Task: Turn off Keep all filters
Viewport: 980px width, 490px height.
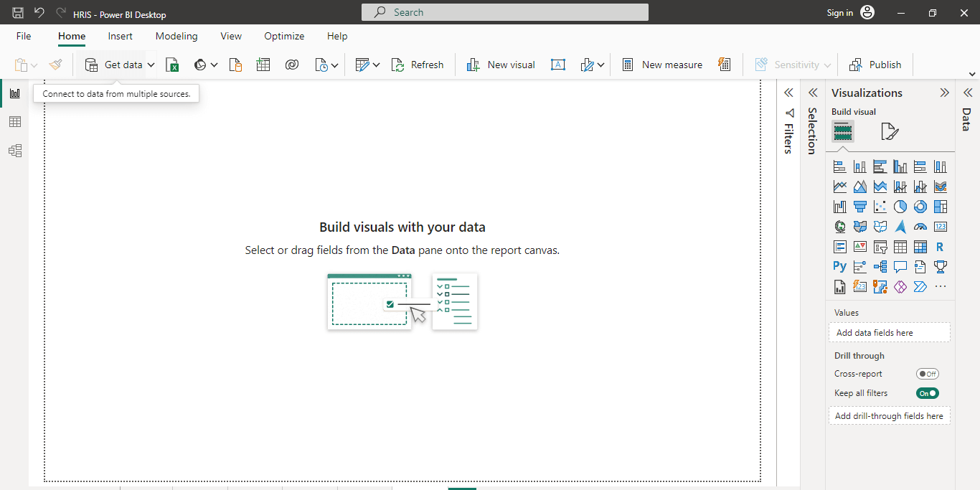Action: coord(928,392)
